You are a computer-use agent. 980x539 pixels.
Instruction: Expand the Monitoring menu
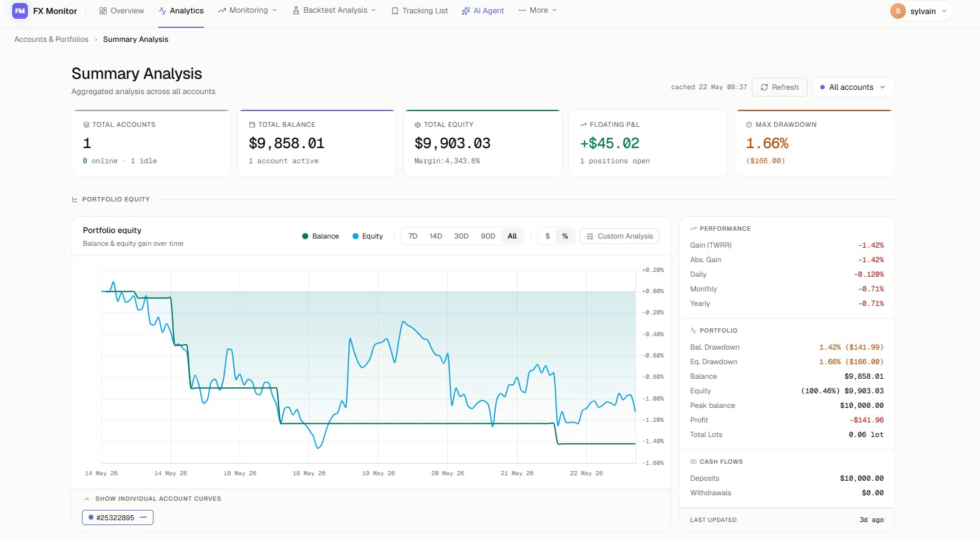coord(248,10)
